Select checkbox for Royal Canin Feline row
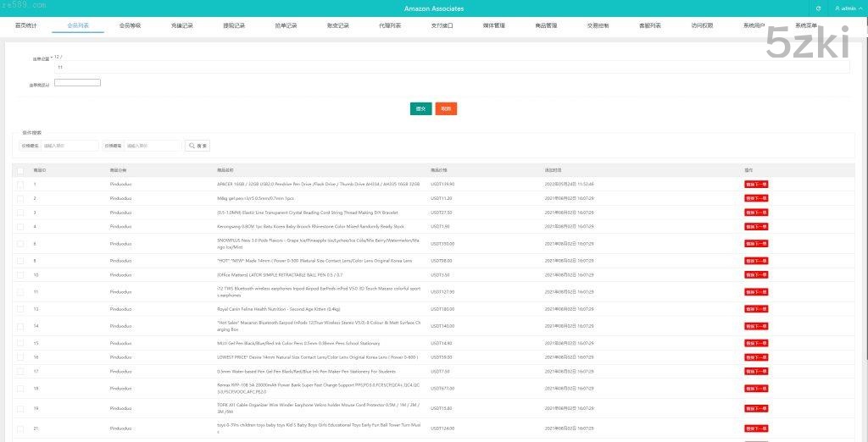868x442 pixels. pyautogui.click(x=19, y=309)
